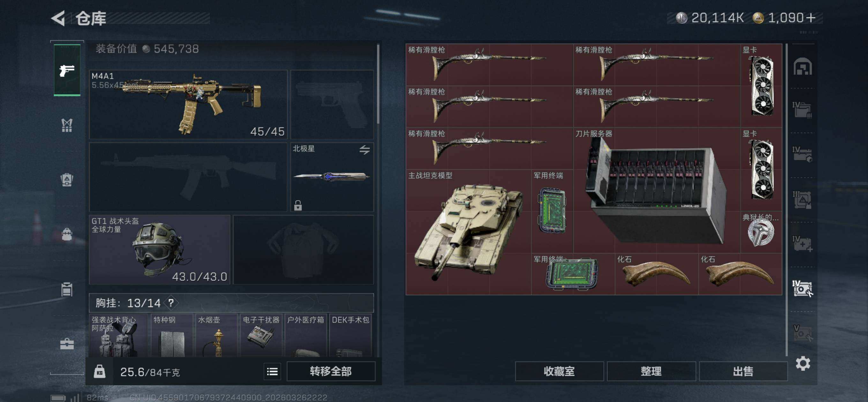Toggle the lock icon under 北极星 knife
Viewport: 868px width, 402px height.
(x=297, y=205)
